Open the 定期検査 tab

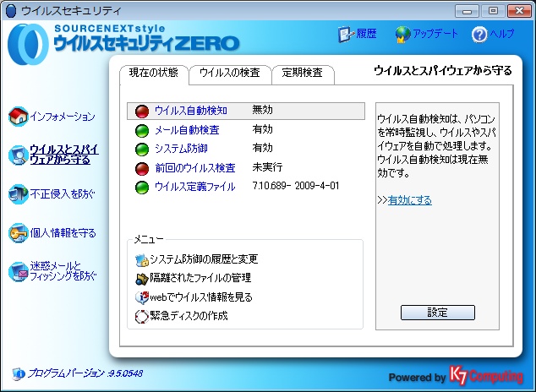tap(303, 73)
